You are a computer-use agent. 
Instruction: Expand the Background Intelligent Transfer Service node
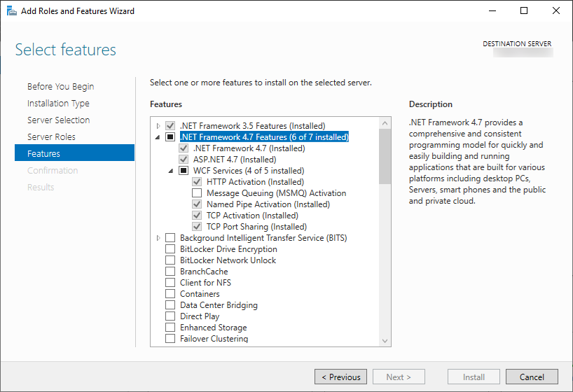coord(158,238)
